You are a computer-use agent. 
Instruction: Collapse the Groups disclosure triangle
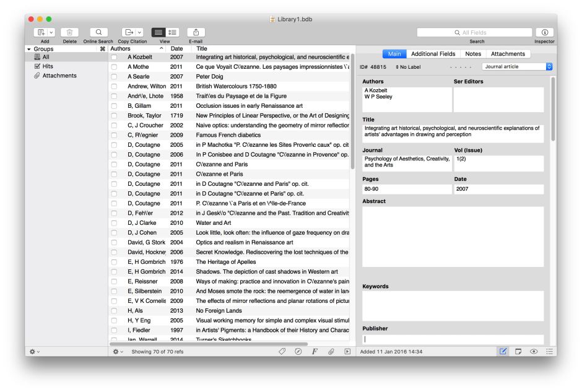(x=28, y=49)
